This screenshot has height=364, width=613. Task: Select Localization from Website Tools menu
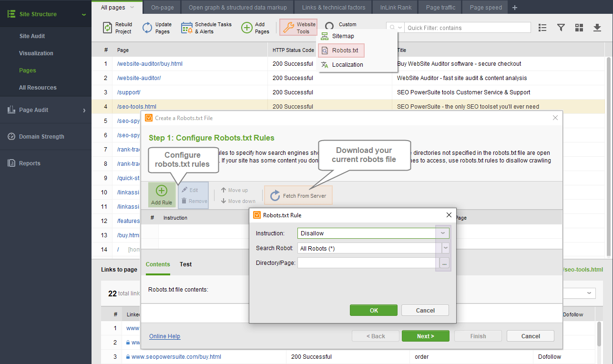click(x=347, y=65)
